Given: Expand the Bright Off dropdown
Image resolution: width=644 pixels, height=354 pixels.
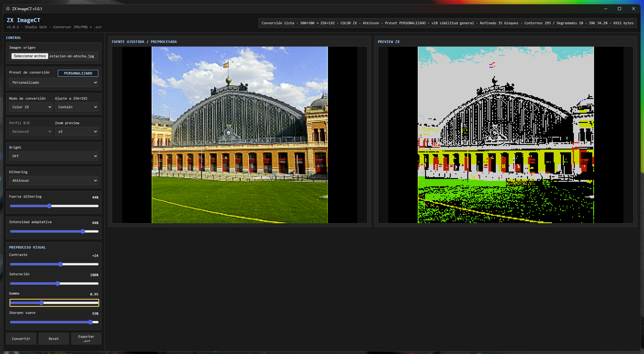Looking at the screenshot, I should point(54,156).
